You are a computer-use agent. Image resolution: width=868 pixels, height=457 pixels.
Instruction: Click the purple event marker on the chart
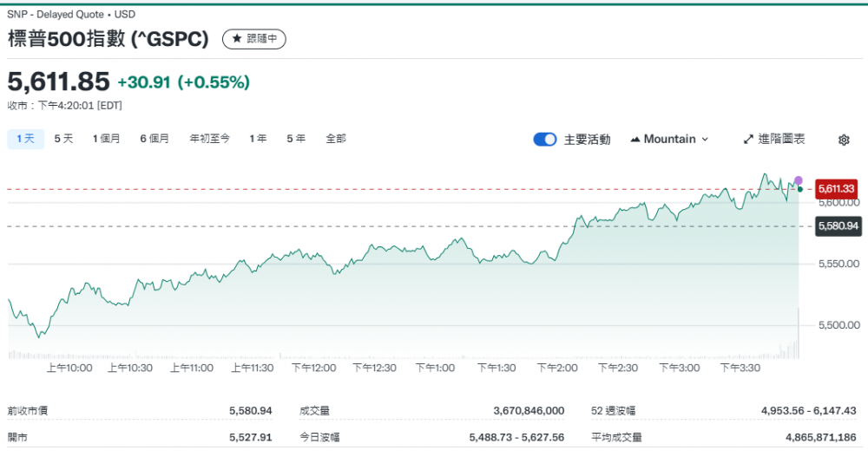(x=799, y=180)
